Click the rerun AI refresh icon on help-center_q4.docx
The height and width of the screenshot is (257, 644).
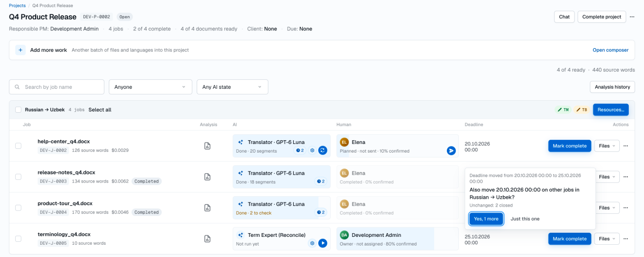click(x=322, y=150)
